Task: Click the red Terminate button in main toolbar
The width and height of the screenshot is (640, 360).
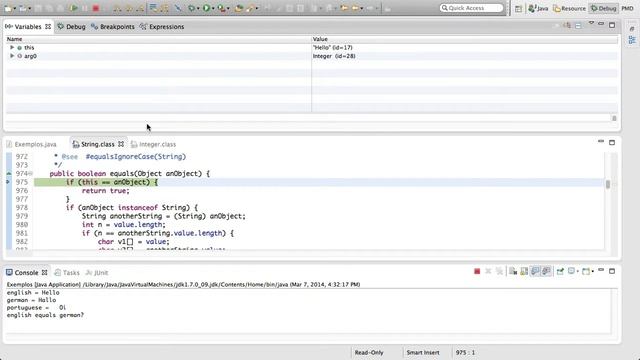Action: pyautogui.click(x=96, y=8)
